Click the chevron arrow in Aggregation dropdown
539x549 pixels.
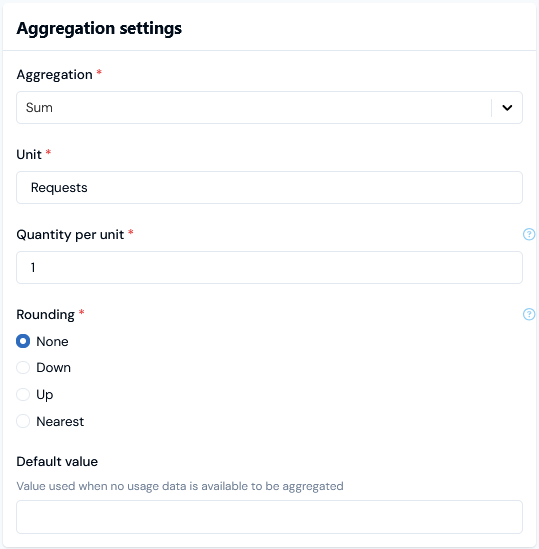[507, 108]
